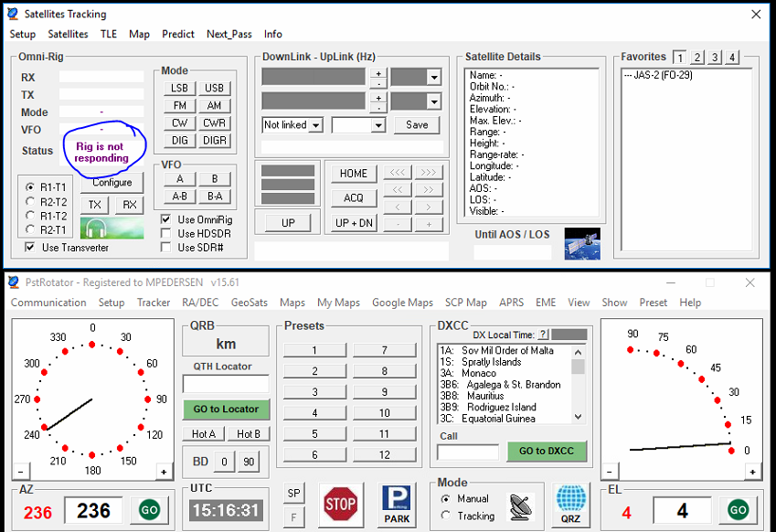Click the azimuth value field showing 236
The width and height of the screenshot is (776, 532).
click(x=93, y=510)
